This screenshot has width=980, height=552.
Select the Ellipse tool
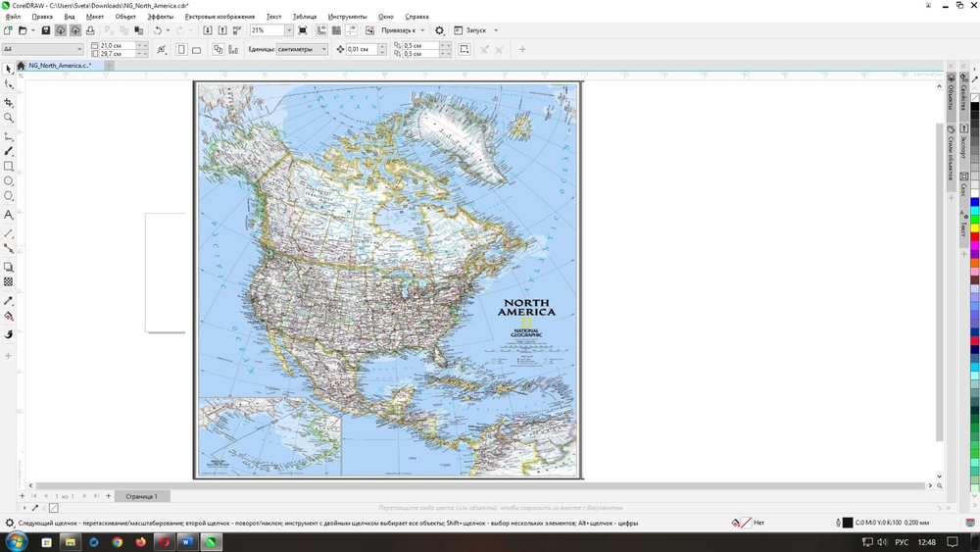pyautogui.click(x=8, y=181)
